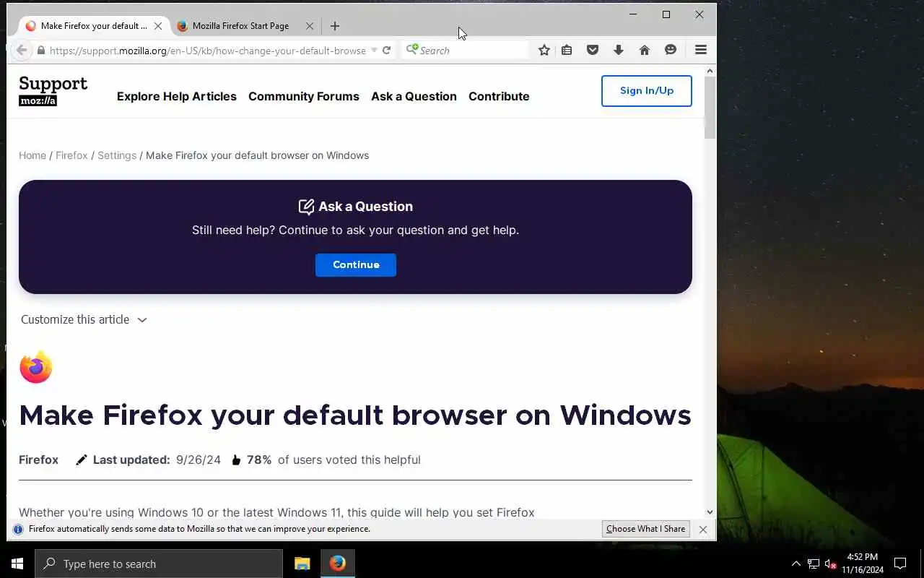Dismiss the data sharing notification bar
Image resolution: width=924 pixels, height=578 pixels.
[702, 530]
